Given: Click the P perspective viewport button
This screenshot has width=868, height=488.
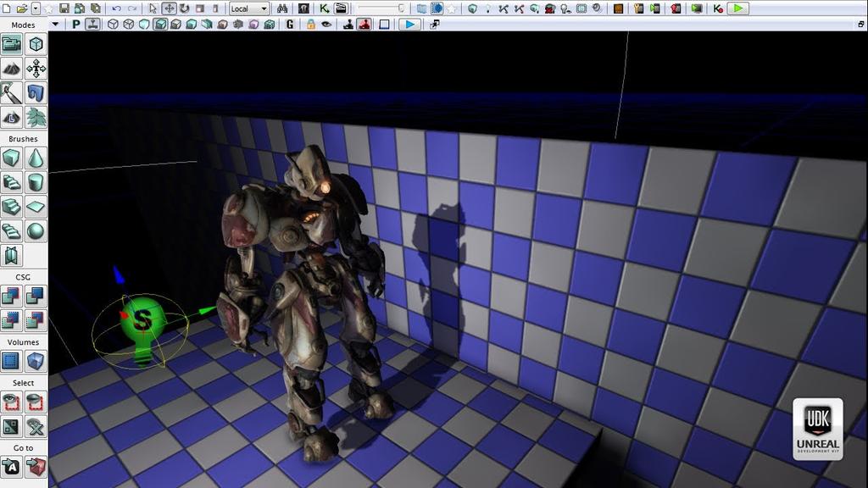Looking at the screenshot, I should pyautogui.click(x=75, y=25).
